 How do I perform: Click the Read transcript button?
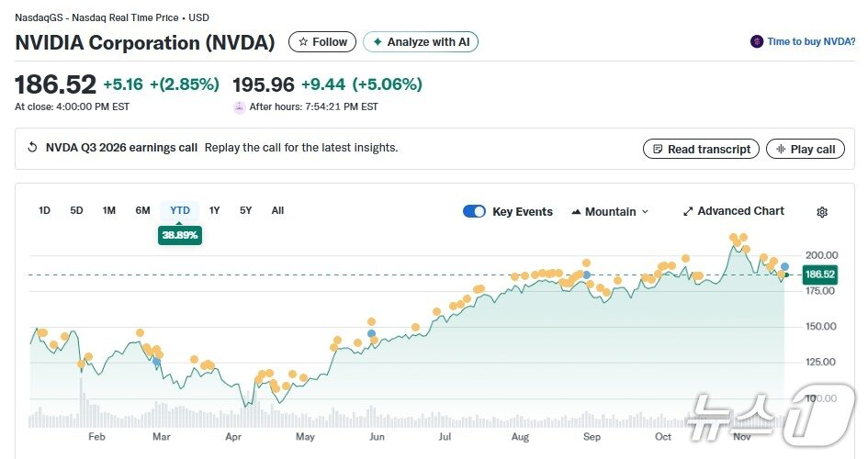[x=702, y=150]
